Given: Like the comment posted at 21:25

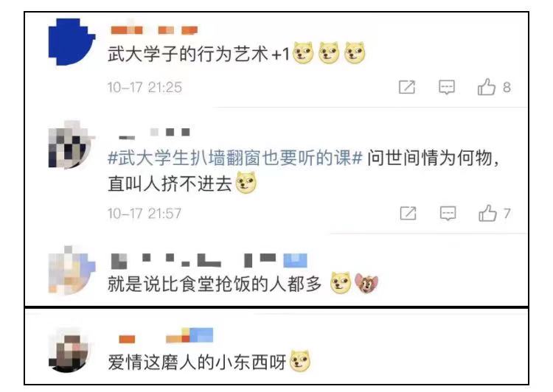Looking at the screenshot, I should 487,87.
